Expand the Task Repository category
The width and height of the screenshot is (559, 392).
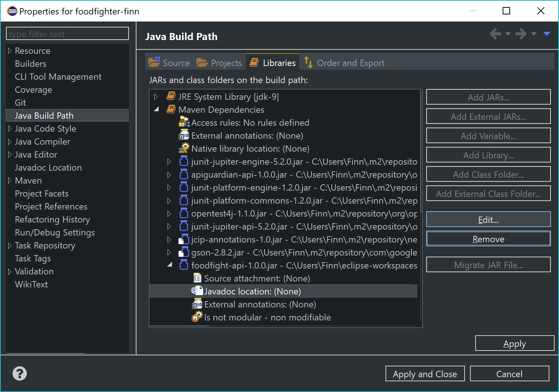tap(10, 245)
